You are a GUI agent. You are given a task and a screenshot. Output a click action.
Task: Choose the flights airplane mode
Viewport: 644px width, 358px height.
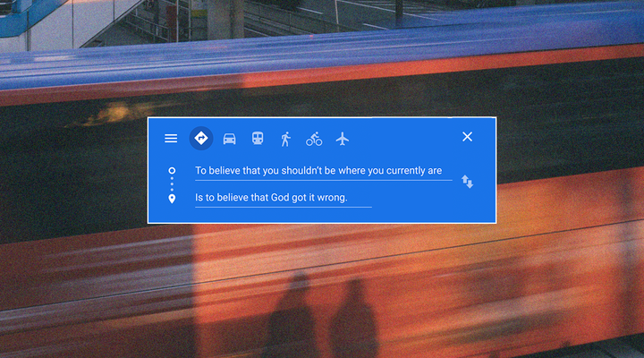(x=342, y=139)
